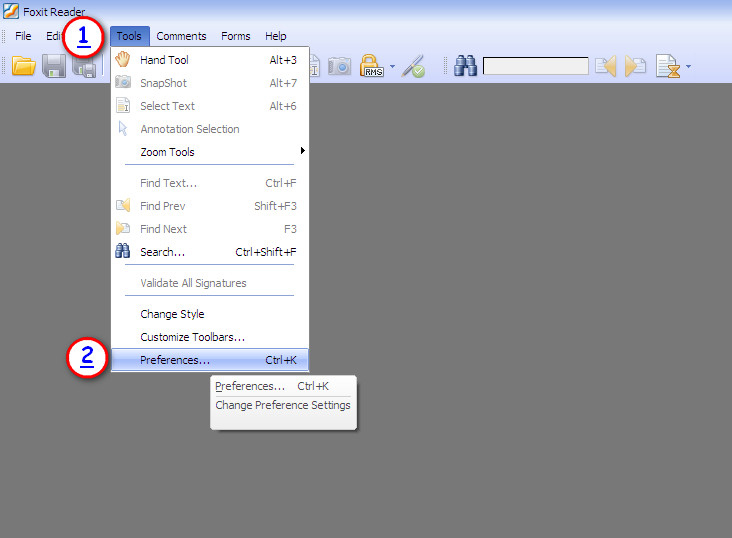Click the binoculars search toolbar icon
This screenshot has width=732, height=538.
pyautogui.click(x=465, y=67)
